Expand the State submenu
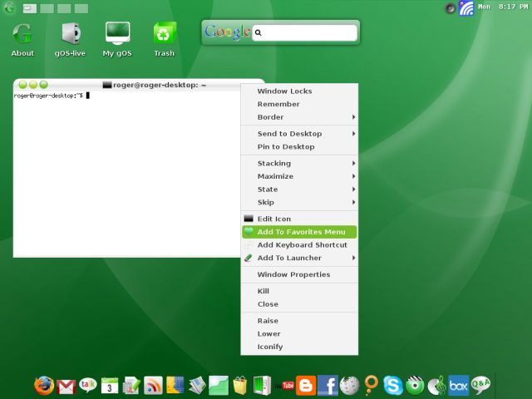The image size is (532, 399). point(299,190)
